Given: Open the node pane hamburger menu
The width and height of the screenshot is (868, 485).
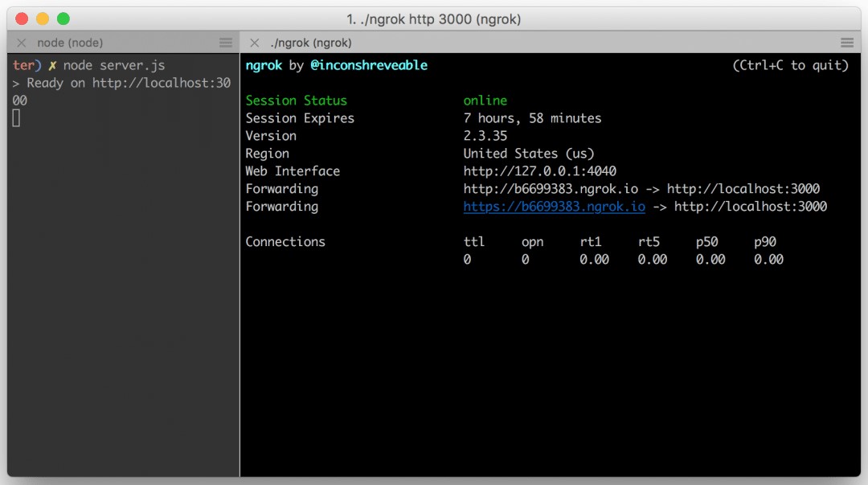Looking at the screenshot, I should pyautogui.click(x=226, y=43).
